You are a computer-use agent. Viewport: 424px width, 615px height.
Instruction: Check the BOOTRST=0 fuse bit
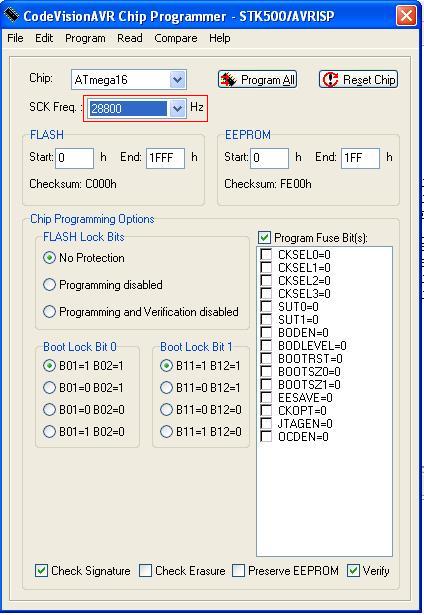tap(266, 358)
